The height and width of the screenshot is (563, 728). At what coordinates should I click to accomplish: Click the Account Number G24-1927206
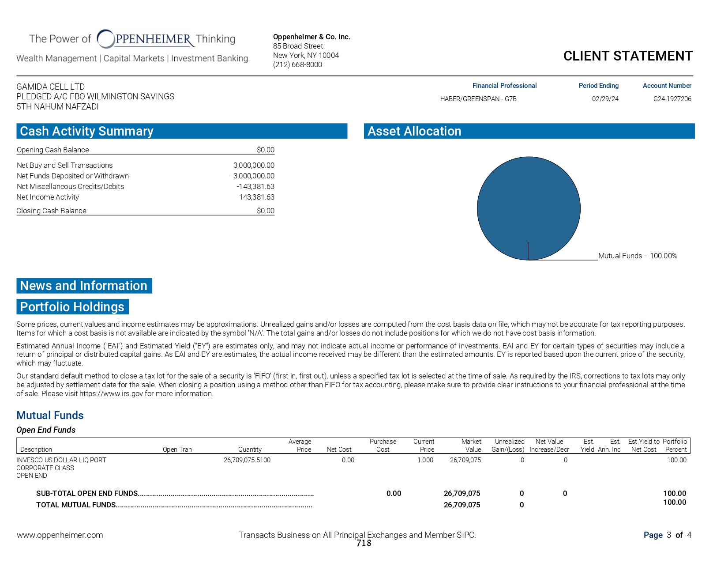672,99
